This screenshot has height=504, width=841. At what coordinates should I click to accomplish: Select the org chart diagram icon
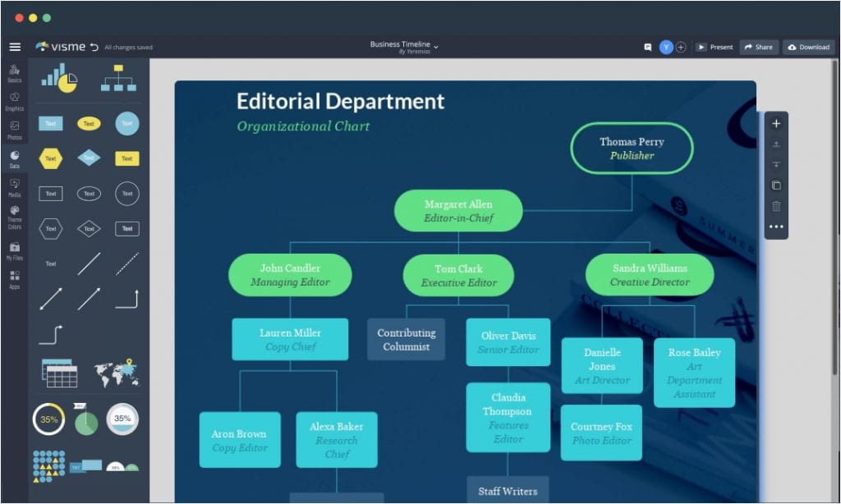click(x=118, y=78)
